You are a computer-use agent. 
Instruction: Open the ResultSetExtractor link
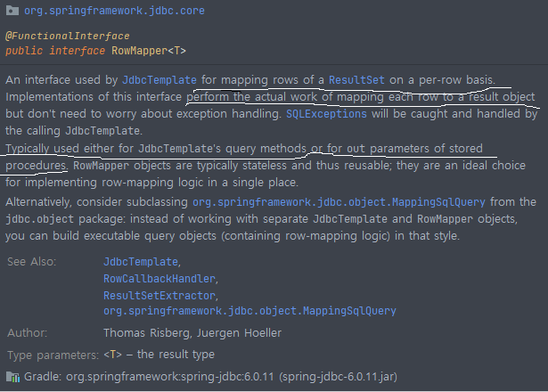tap(159, 296)
